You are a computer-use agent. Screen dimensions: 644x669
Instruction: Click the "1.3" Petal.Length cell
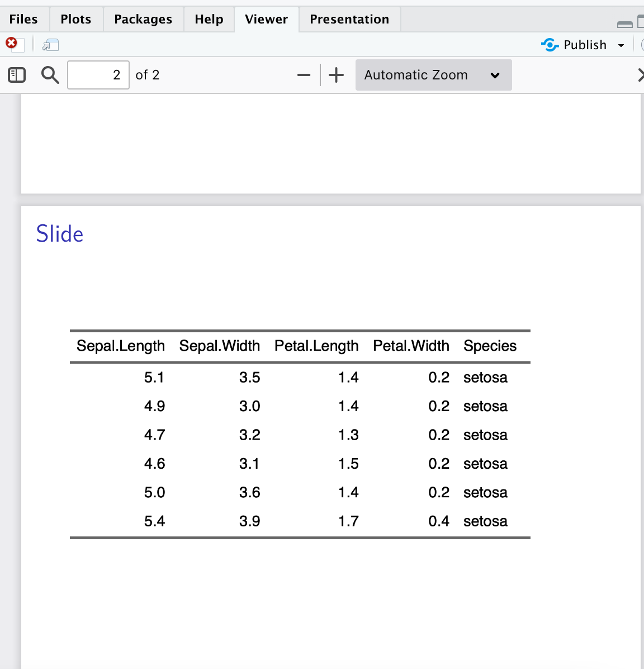click(348, 435)
